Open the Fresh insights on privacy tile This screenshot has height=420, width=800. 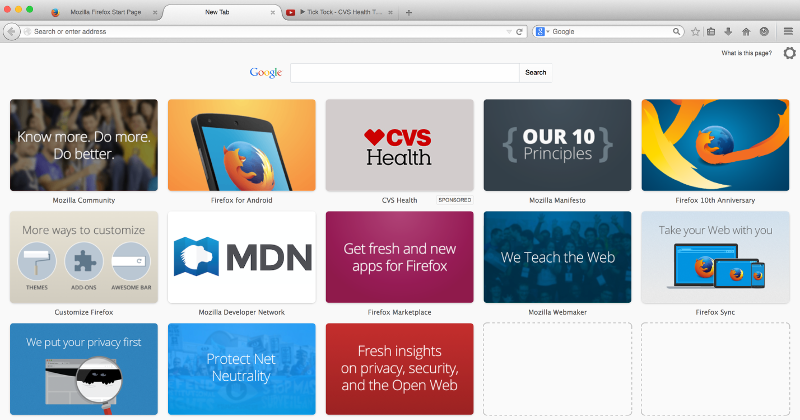[399, 369]
